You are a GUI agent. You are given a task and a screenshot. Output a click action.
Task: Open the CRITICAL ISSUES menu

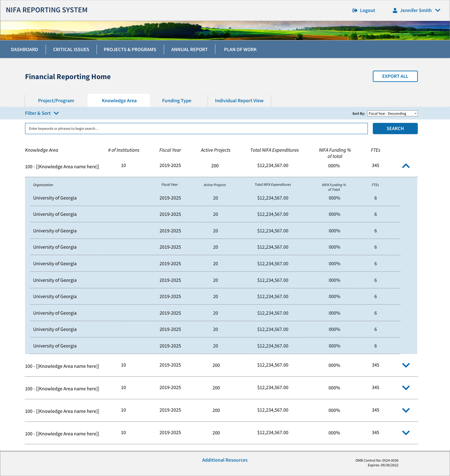(x=71, y=49)
